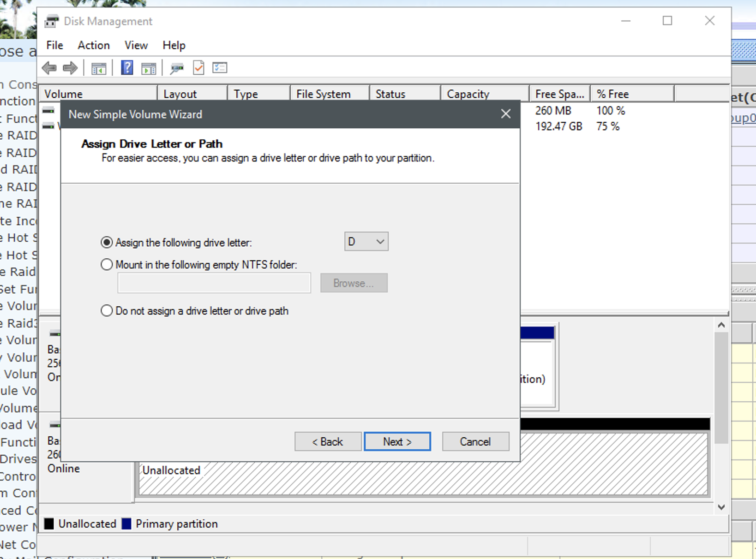
Task: Select "Assign the following drive letter" option
Action: [x=107, y=243]
